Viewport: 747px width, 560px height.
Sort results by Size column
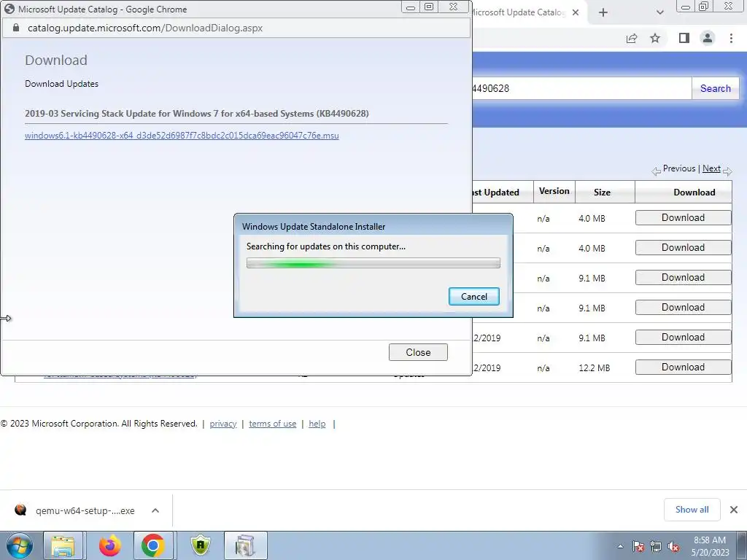(602, 192)
